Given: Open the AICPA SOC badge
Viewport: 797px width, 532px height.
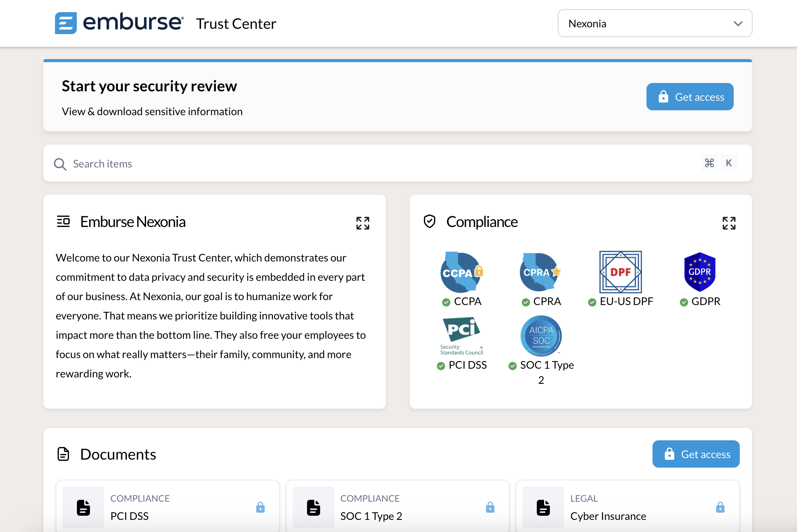Looking at the screenshot, I should pyautogui.click(x=541, y=336).
